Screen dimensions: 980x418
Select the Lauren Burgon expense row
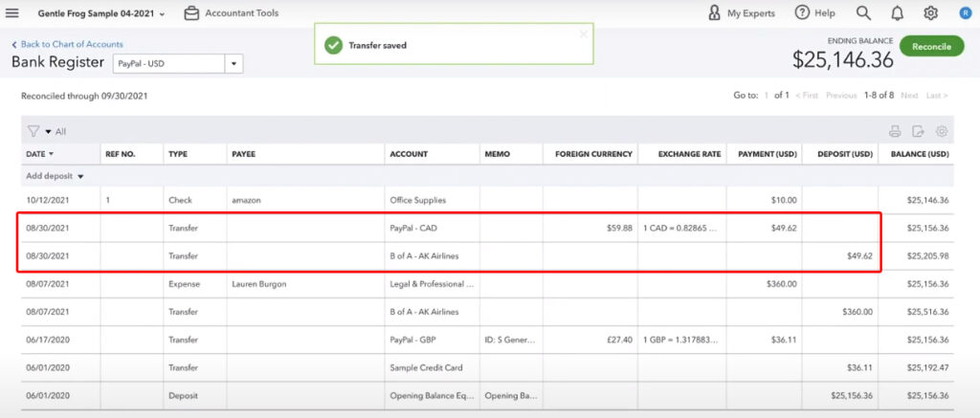pos(487,284)
